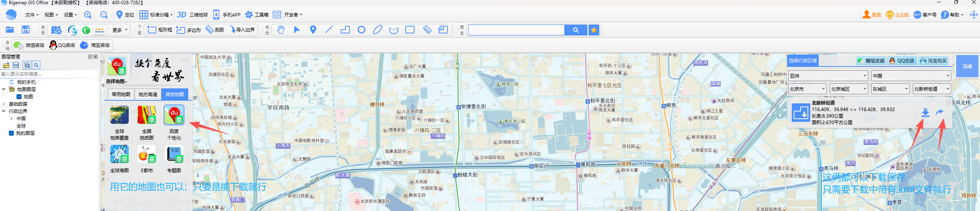
Task: Open the 开发者 menu
Action: [x=288, y=15]
